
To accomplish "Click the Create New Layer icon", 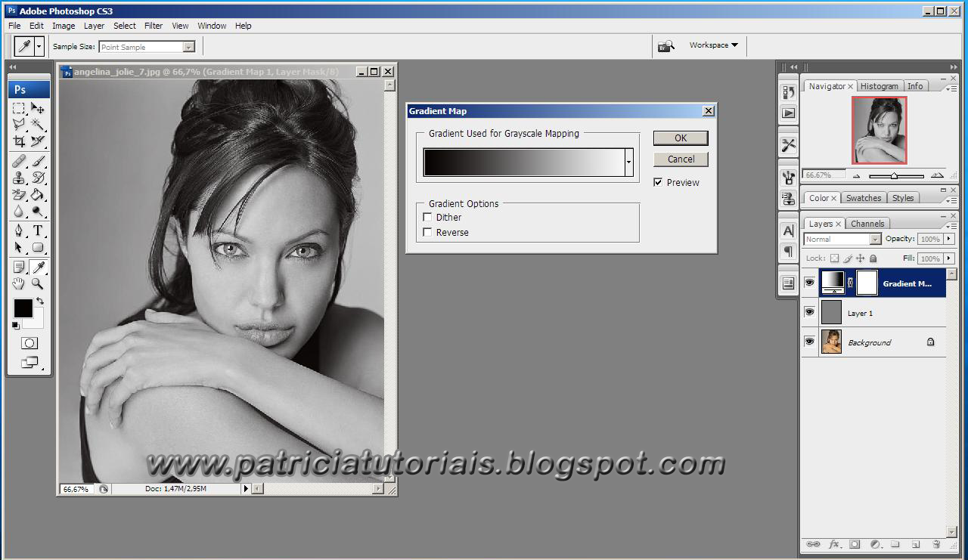I will [x=915, y=544].
